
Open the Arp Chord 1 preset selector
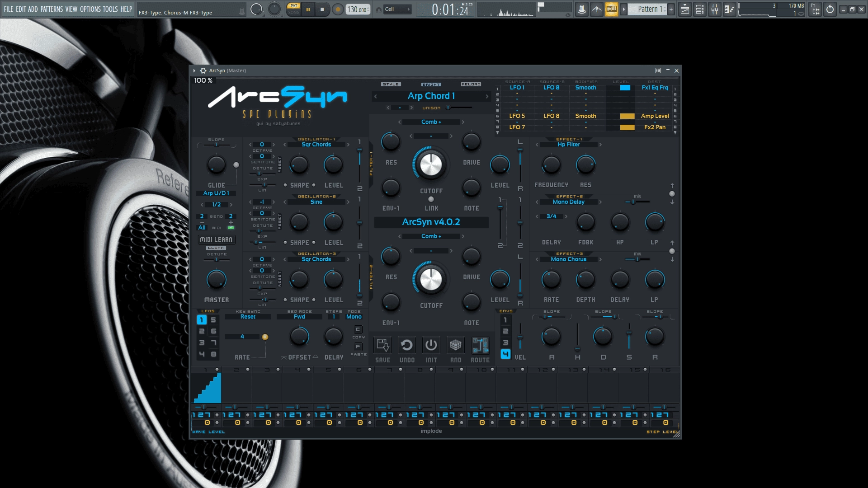pyautogui.click(x=431, y=96)
